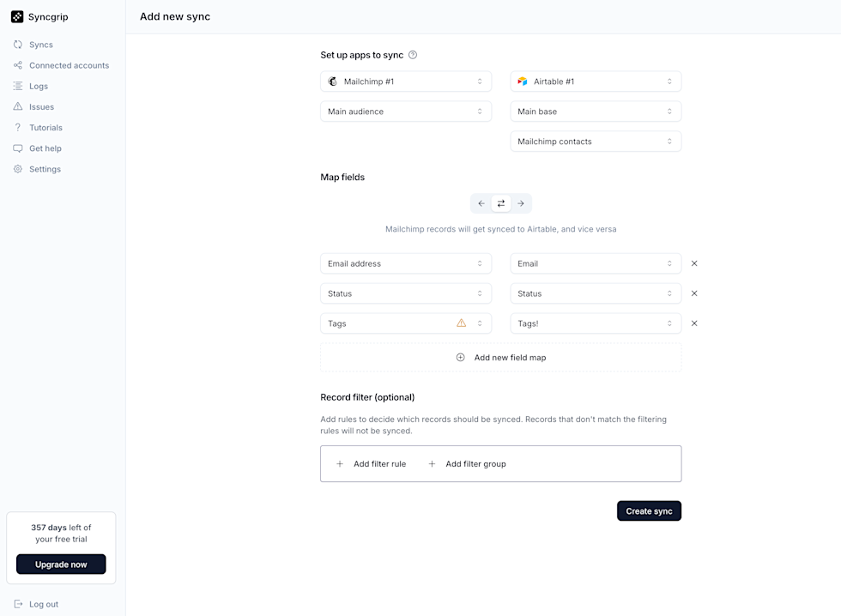Switch sync direction to left arrow only
This screenshot has height=616, width=841.
point(481,203)
